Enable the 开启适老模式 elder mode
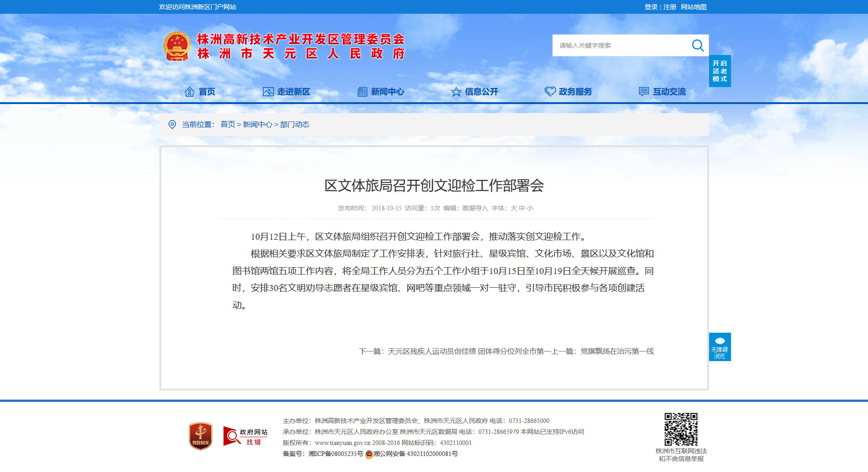Image resolution: width=868 pixels, height=472 pixels. tap(720, 71)
